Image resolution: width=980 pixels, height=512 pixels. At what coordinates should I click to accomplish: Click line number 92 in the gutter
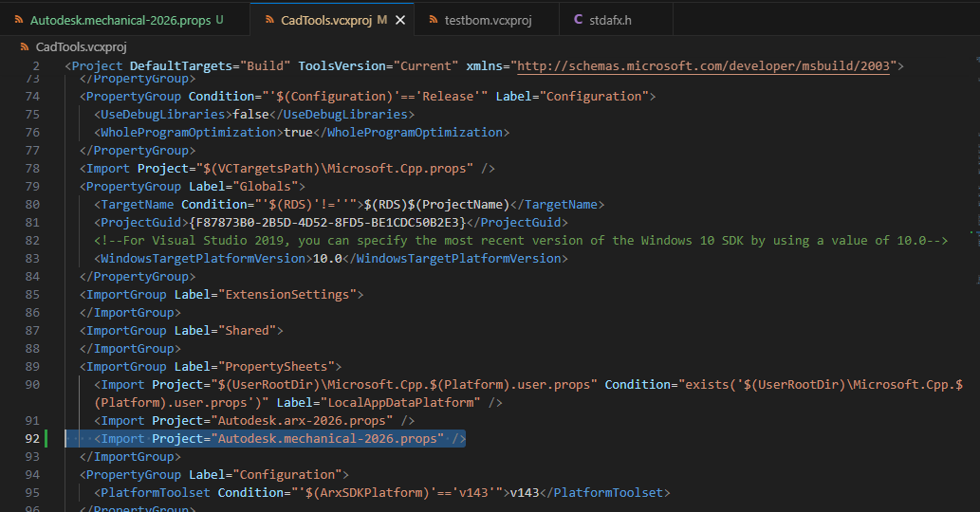coord(32,438)
